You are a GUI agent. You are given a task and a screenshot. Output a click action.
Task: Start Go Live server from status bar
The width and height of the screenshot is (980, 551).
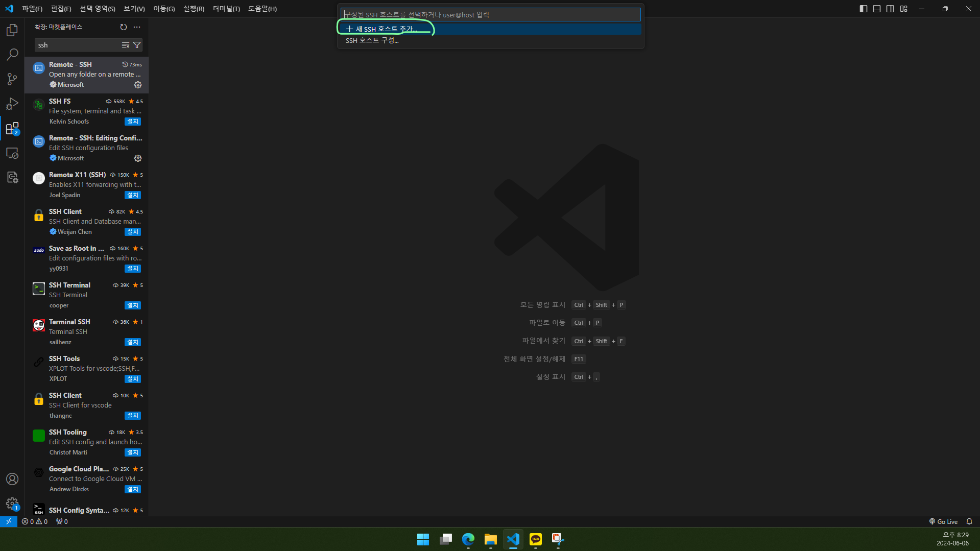click(943, 521)
